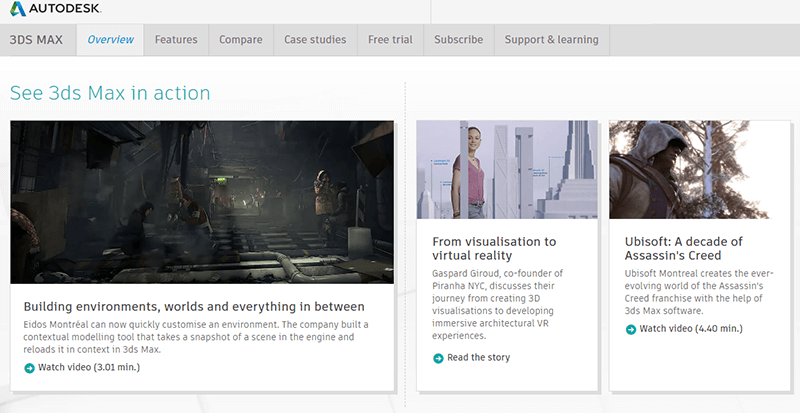The height and width of the screenshot is (413, 800).
Task: Open the virtual reality woman and buildings thumbnail
Action: 507,170
